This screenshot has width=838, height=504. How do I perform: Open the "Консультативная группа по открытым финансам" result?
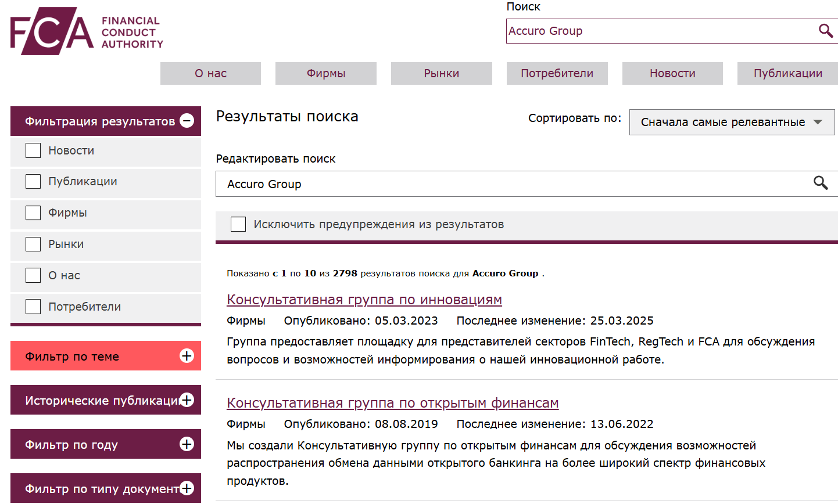393,403
